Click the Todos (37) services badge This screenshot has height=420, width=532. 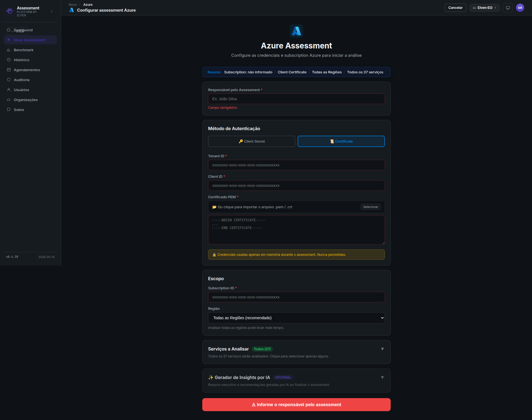(x=262, y=349)
